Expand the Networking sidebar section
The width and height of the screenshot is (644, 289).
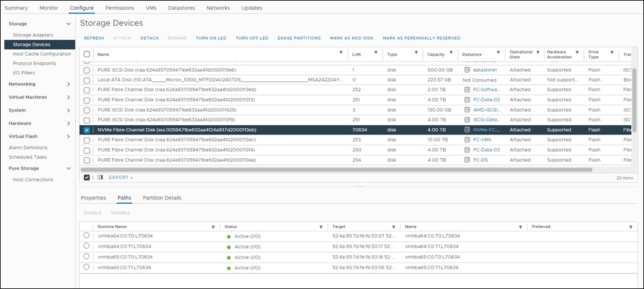click(69, 84)
